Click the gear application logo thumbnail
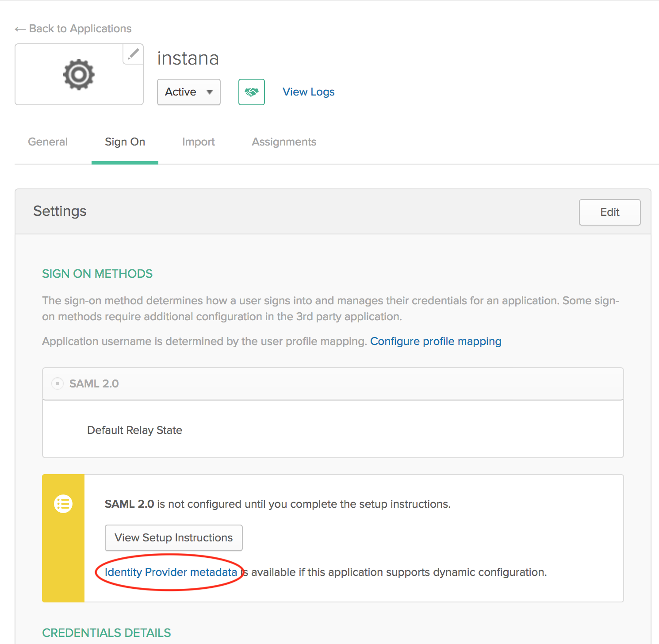Image resolution: width=659 pixels, height=644 pixels. pos(79,74)
